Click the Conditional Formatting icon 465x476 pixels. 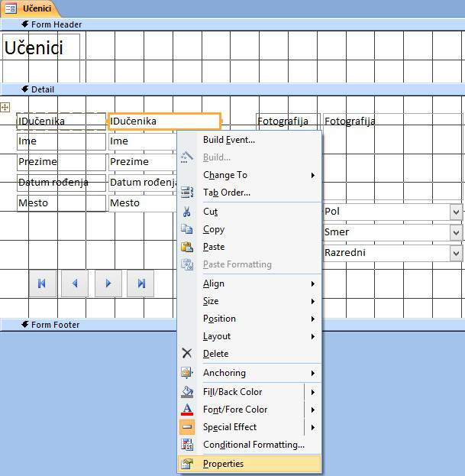pyautogui.click(x=187, y=445)
